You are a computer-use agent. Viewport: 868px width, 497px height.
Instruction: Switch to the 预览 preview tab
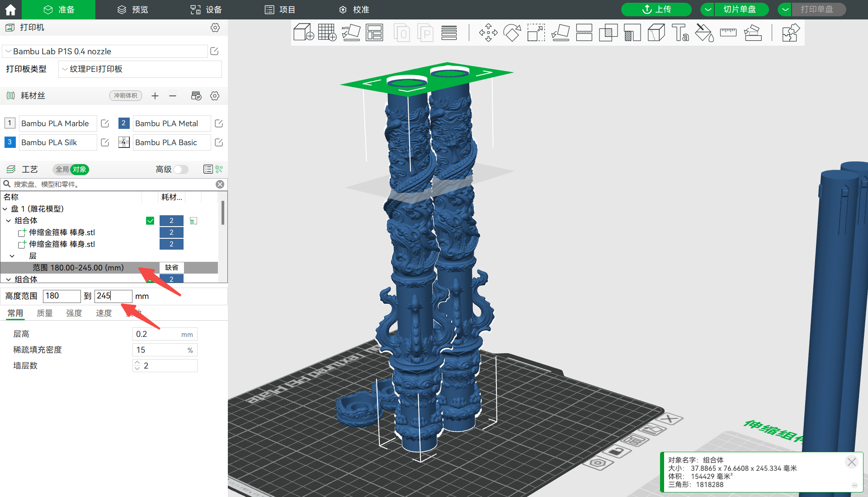[132, 9]
